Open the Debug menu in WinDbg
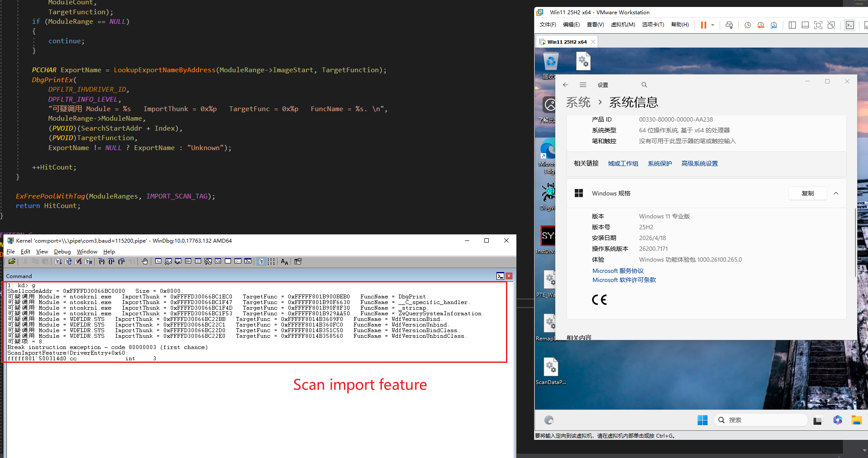 pyautogui.click(x=62, y=252)
